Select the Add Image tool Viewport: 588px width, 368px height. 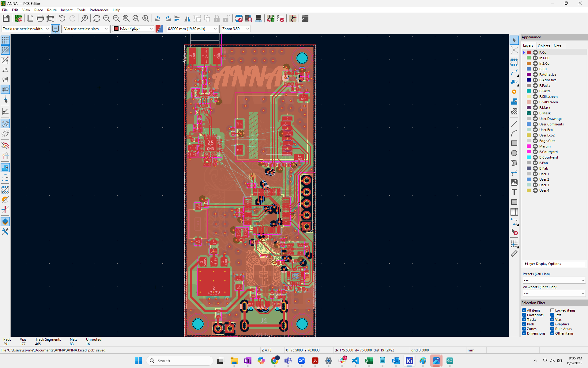click(x=514, y=182)
